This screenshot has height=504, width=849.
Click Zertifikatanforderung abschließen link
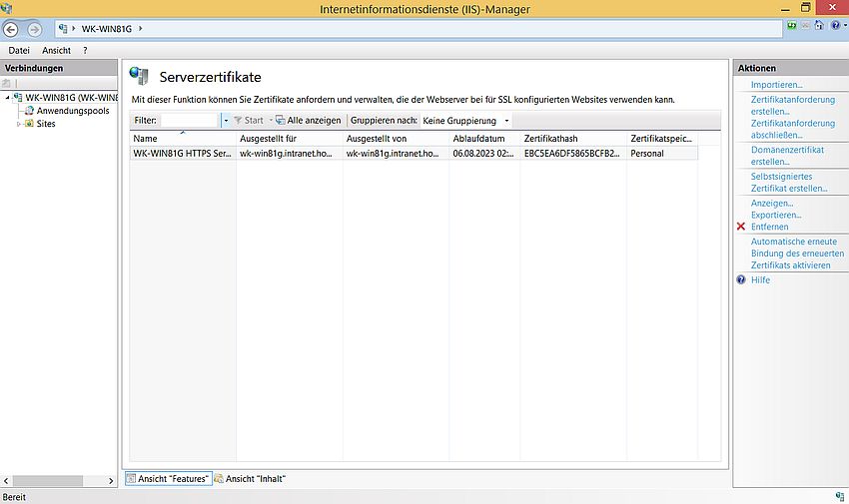tap(793, 130)
